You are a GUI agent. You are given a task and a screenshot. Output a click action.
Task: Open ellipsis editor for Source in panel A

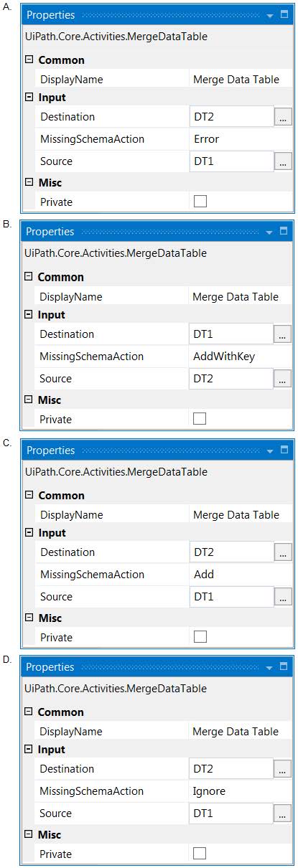pos(283,161)
